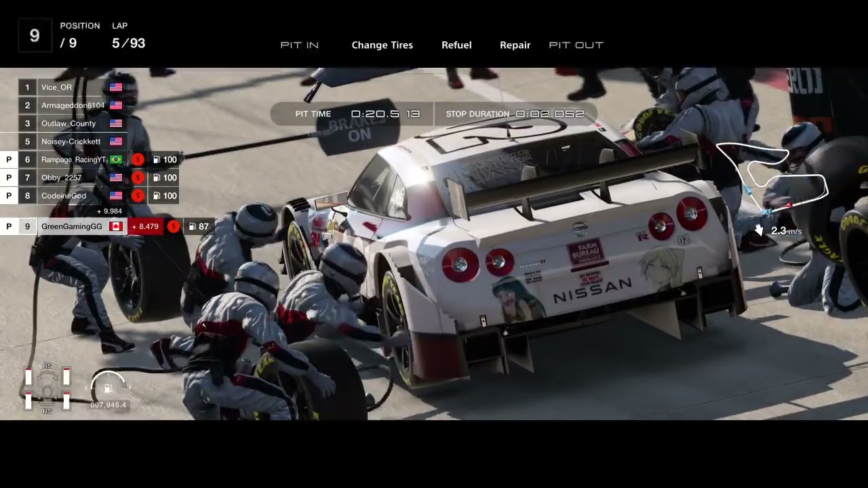Viewport: 868px width, 488px height.
Task: Click the pit marker P for Obby_2257
Action: (9, 178)
